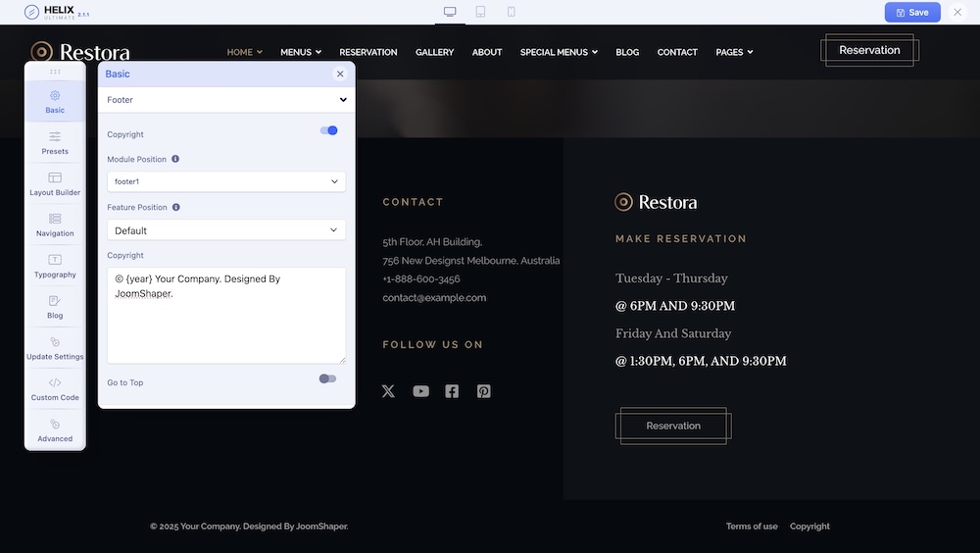
Task: Click the 'Friday And Saturday' text
Action: click(x=673, y=333)
